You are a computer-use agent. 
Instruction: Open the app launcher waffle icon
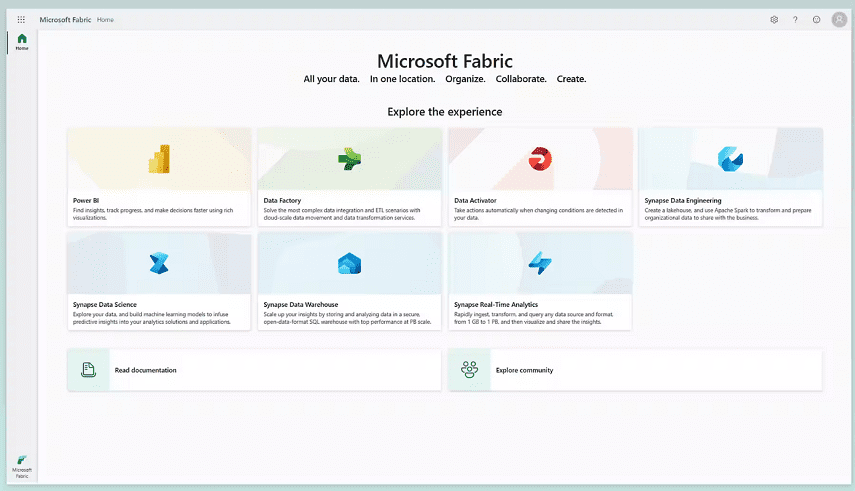pyautogui.click(x=21, y=20)
